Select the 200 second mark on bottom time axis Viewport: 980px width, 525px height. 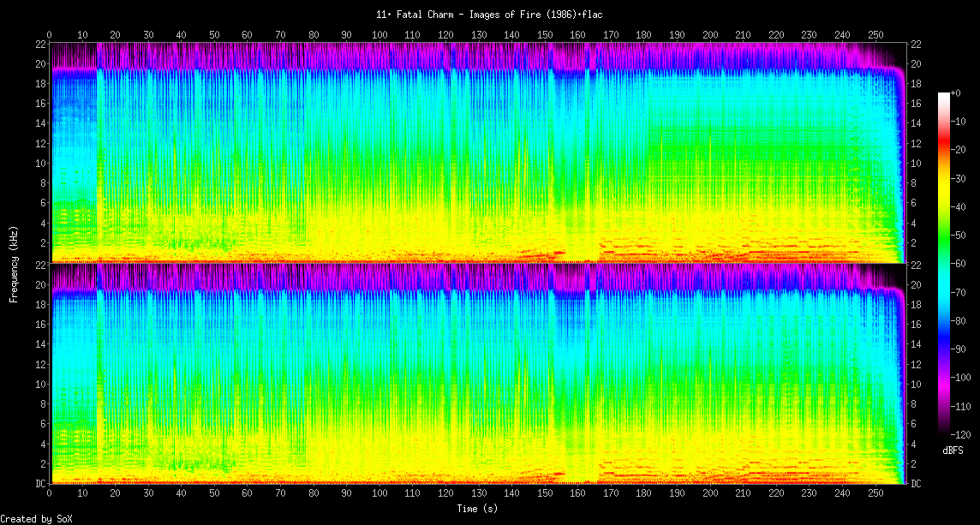[x=710, y=493]
